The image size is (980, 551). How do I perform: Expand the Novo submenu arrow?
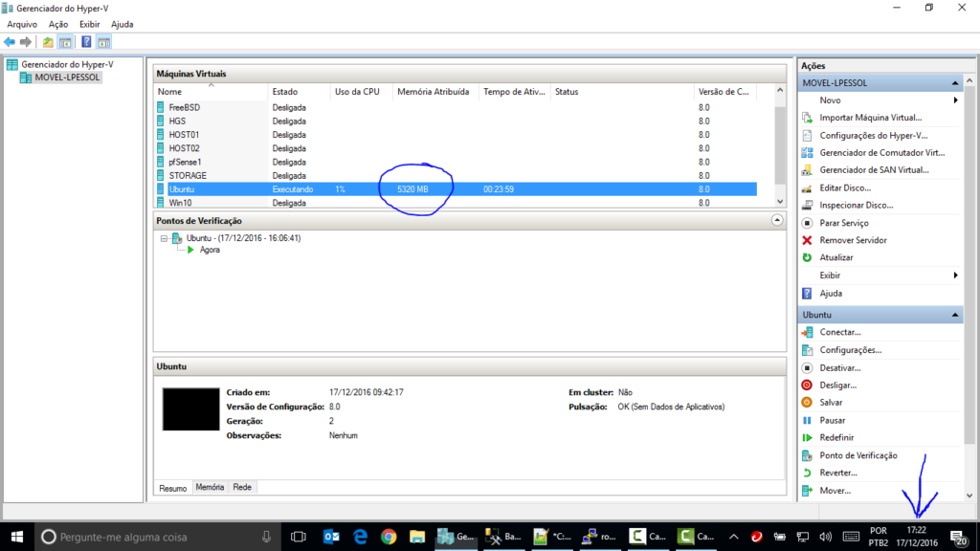tap(956, 99)
